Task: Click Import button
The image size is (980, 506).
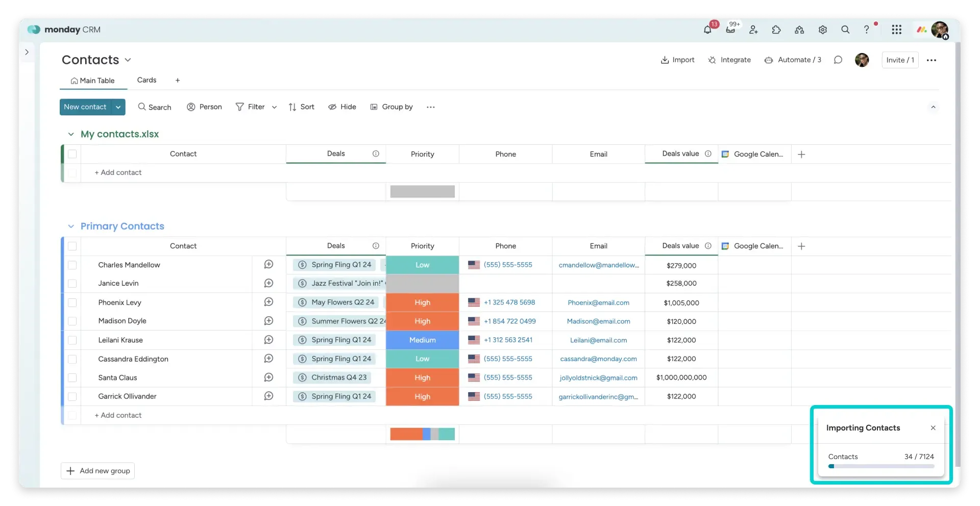Action: (x=677, y=60)
